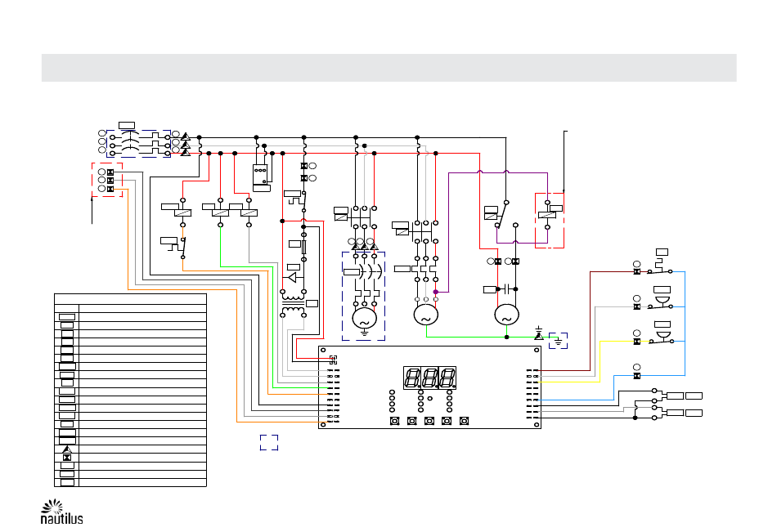Select the transformer symbol with two coils
The image size is (777, 532).
pos(293,304)
